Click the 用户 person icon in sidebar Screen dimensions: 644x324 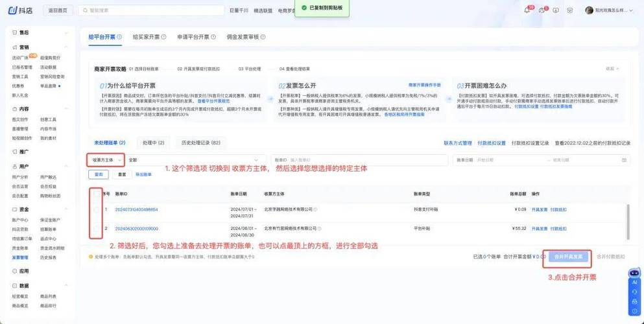(15, 167)
